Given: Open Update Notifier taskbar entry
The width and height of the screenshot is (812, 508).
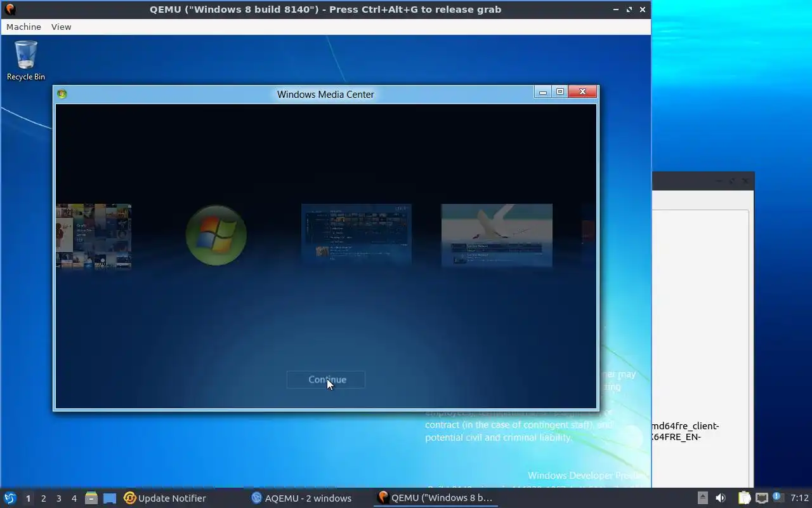Looking at the screenshot, I should [165, 498].
